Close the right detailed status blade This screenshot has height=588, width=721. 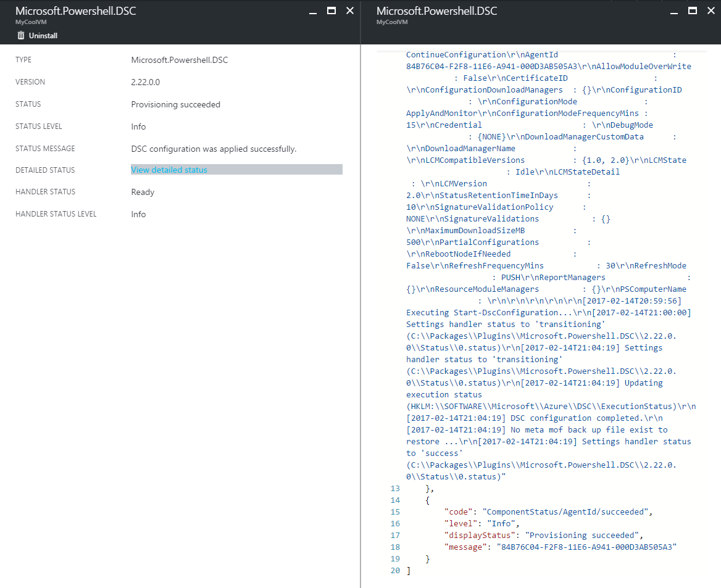coord(711,10)
